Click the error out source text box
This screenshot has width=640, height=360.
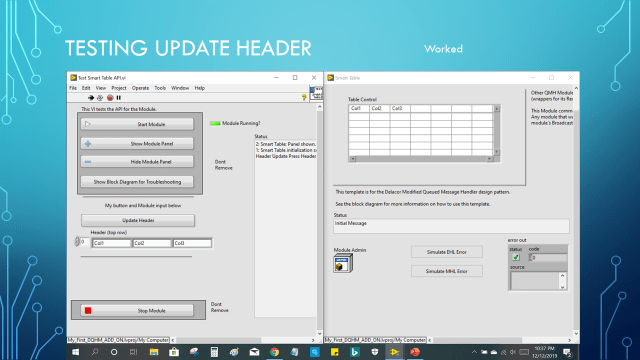pos(534,280)
